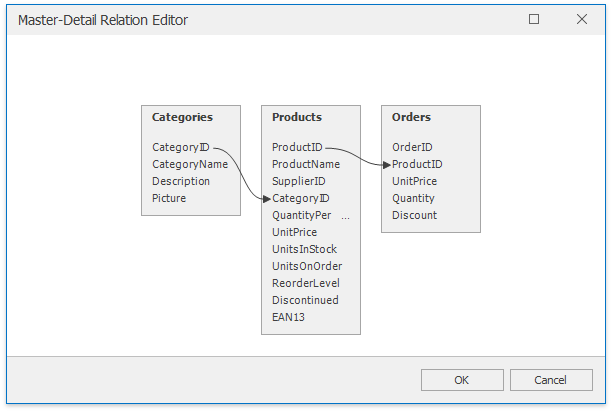Select the Categories table header
The width and height of the screenshot is (612, 412).
pos(182,117)
